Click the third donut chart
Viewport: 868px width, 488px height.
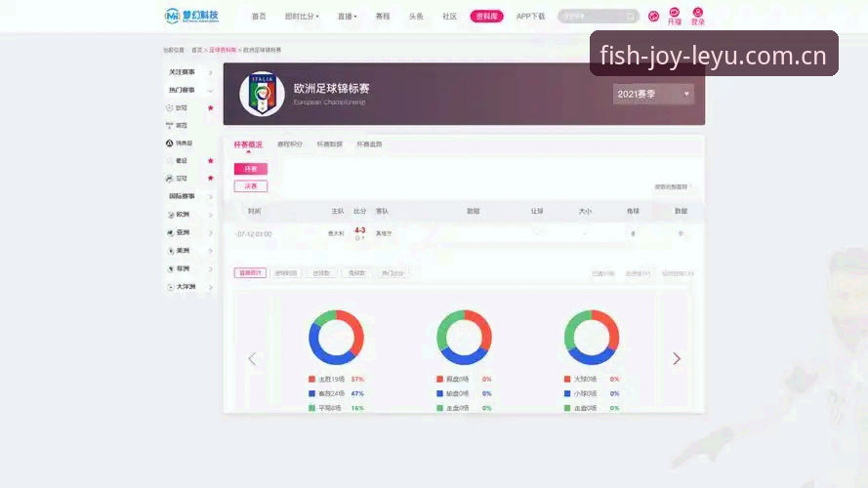click(592, 337)
